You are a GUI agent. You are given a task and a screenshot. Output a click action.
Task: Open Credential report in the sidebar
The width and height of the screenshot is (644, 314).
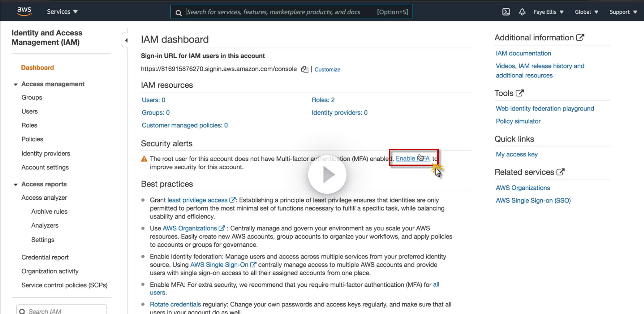pyautogui.click(x=45, y=257)
